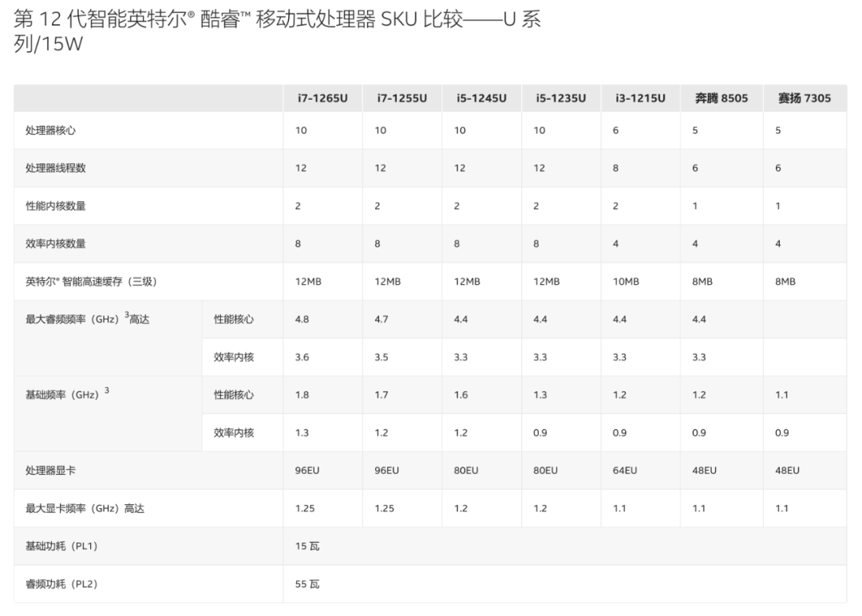Click the 处理器线程数 row label
The height and width of the screenshot is (616, 862).
coord(56,168)
